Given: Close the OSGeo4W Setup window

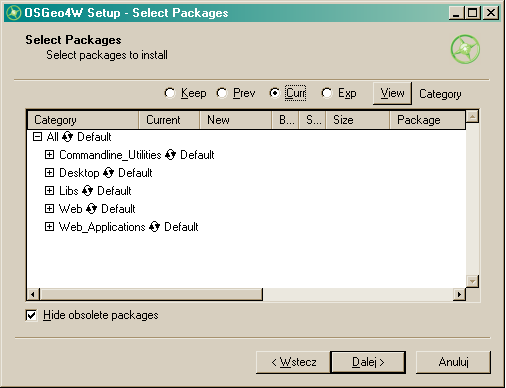Looking at the screenshot, I should click(491, 13).
